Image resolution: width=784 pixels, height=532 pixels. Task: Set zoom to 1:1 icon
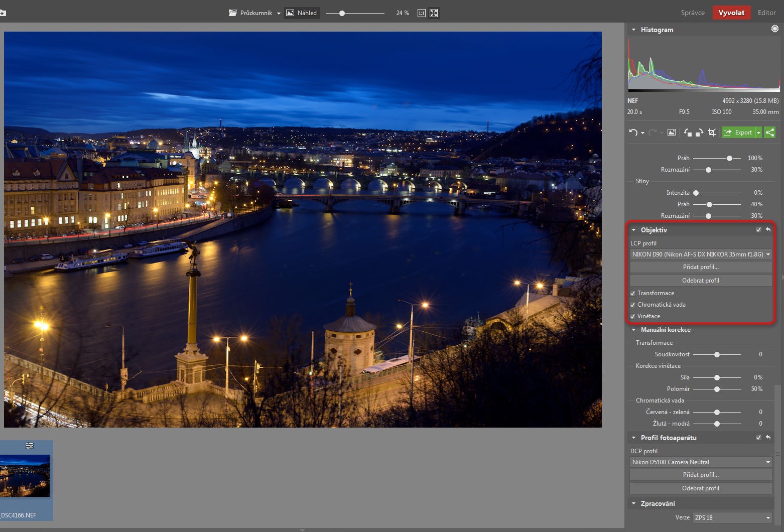coord(422,13)
